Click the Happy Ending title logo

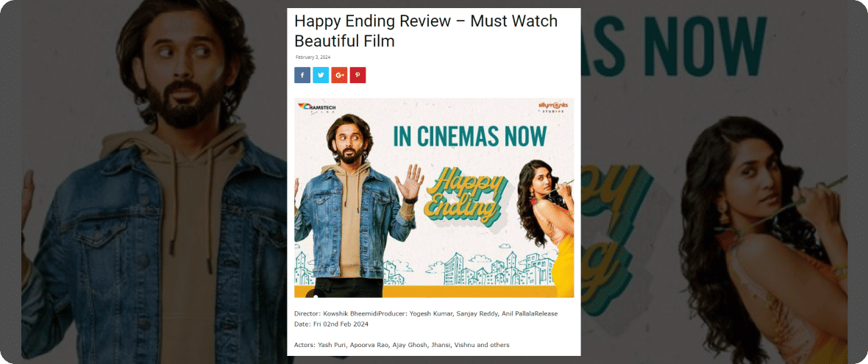[467, 198]
